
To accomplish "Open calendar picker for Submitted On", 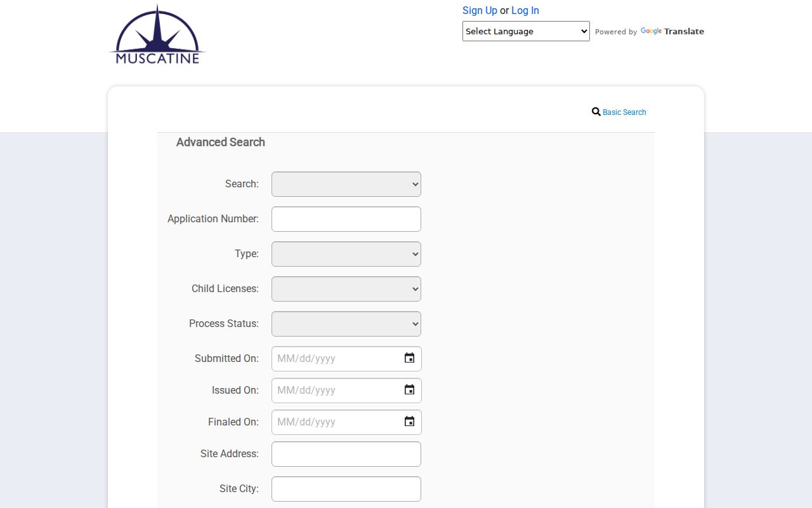I will click(x=409, y=358).
